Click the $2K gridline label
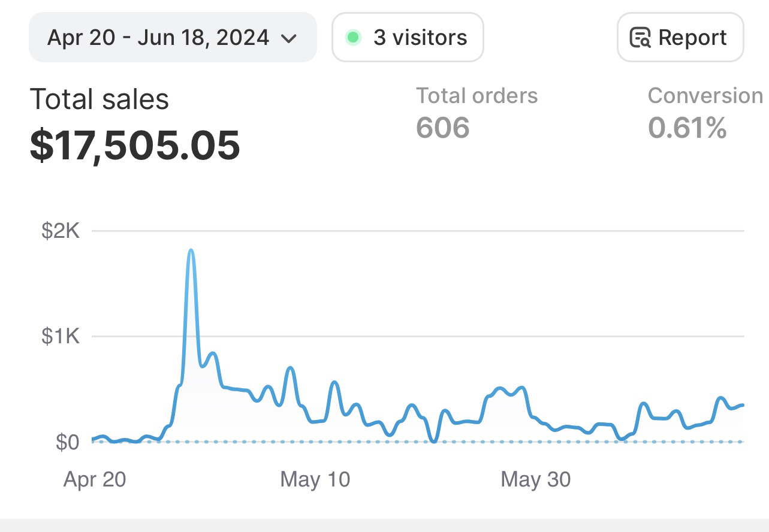Image resolution: width=769 pixels, height=532 pixels. click(x=61, y=231)
